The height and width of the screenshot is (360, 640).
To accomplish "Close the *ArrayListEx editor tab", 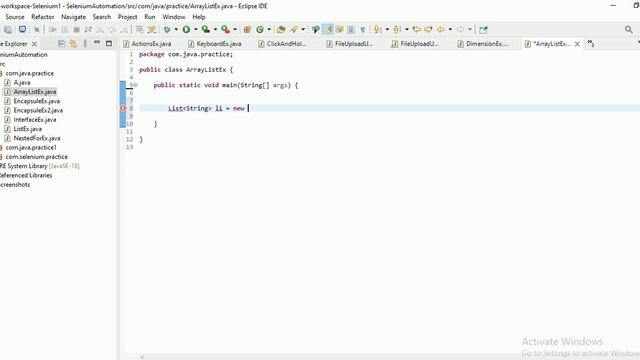I will 577,44.
